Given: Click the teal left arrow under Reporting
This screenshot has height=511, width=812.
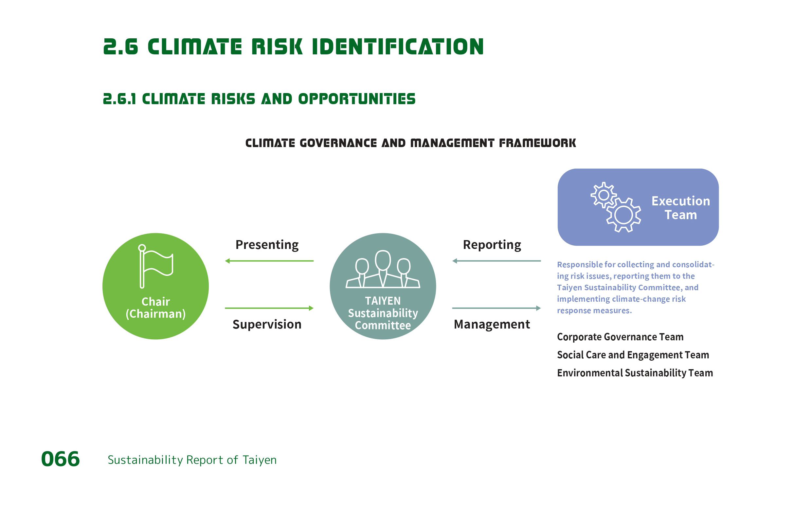Looking at the screenshot, I should [x=496, y=261].
